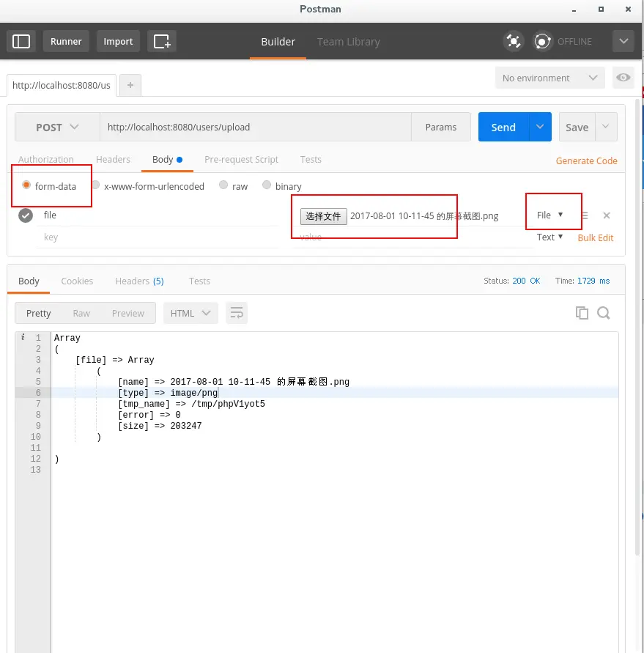This screenshot has width=644, height=653.
Task: Switch to Raw response view
Action: (81, 313)
